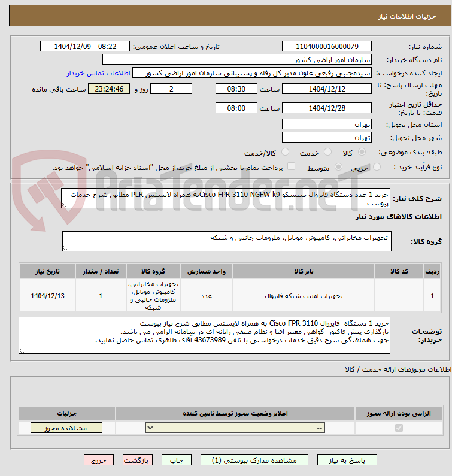The image size is (452, 476).
Task: Select the کالا radio button
Action: (362, 152)
